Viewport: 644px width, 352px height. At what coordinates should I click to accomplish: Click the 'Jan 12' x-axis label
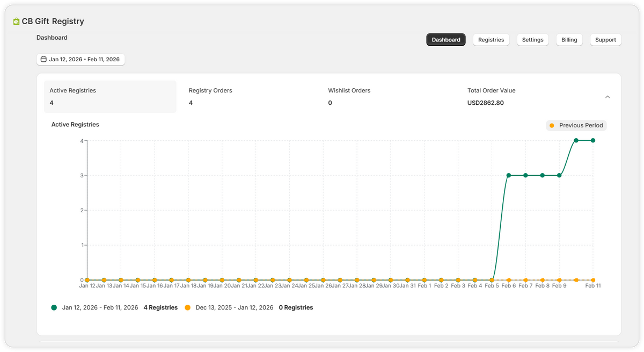click(87, 286)
